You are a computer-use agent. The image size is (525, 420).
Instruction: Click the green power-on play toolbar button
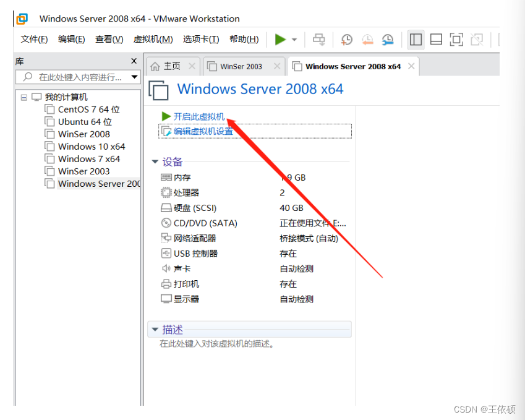[280, 40]
